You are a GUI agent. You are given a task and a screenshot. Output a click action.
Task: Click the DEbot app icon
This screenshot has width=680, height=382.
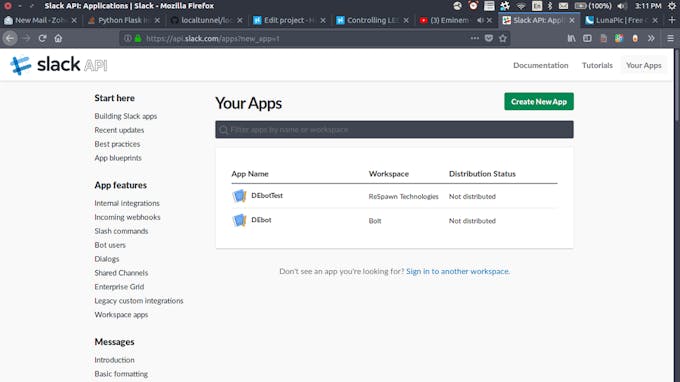coord(239,220)
